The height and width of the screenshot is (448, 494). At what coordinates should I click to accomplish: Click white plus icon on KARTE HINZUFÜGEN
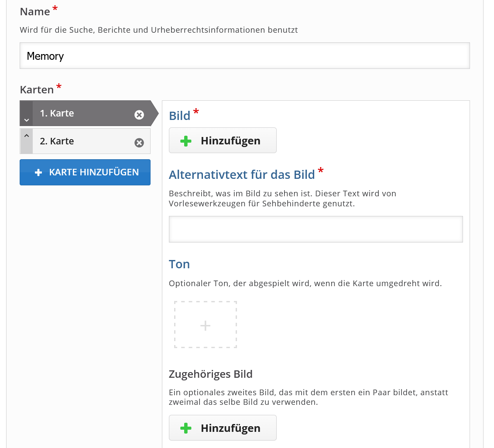point(38,173)
